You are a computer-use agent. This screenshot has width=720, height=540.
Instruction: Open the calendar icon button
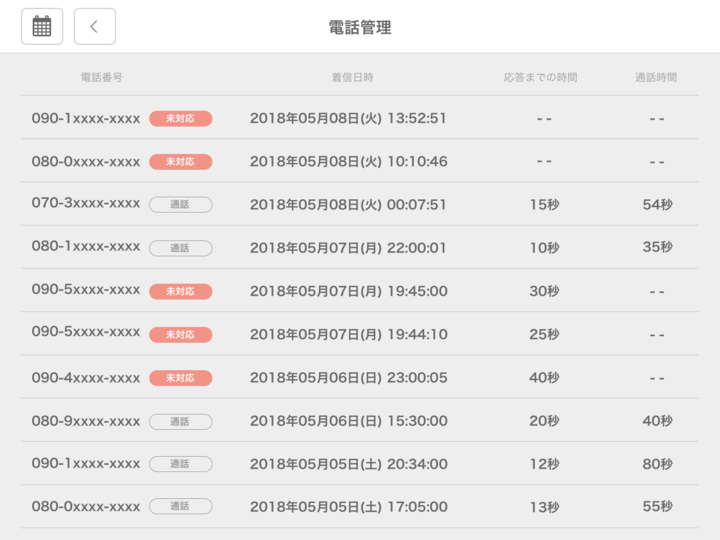click(x=42, y=27)
